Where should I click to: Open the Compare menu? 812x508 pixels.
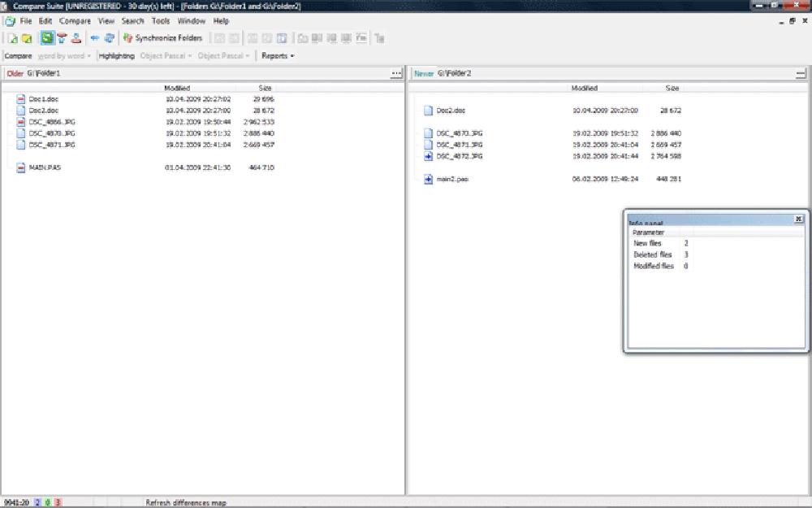click(x=76, y=20)
